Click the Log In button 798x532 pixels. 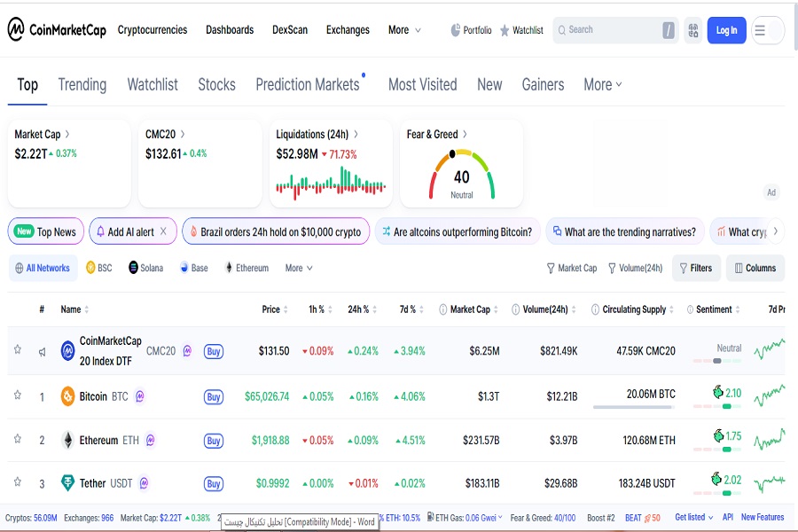point(726,30)
